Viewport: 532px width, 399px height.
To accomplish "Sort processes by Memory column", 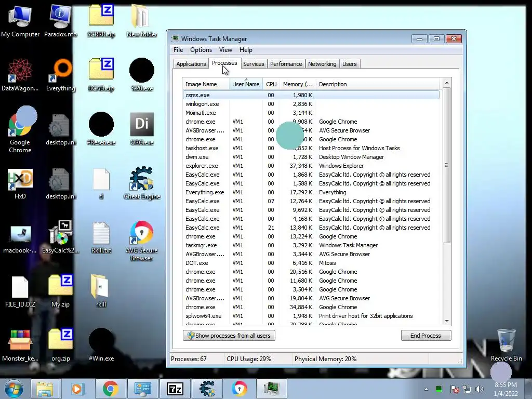I will coord(298,84).
